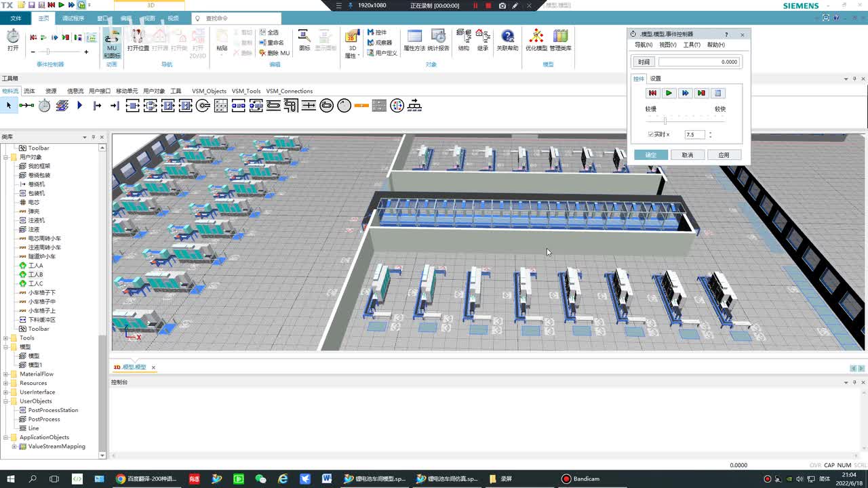Viewport: 868px width, 488px height.
Task: Select the EventController stopwatch toolbox icon
Action: (44, 105)
